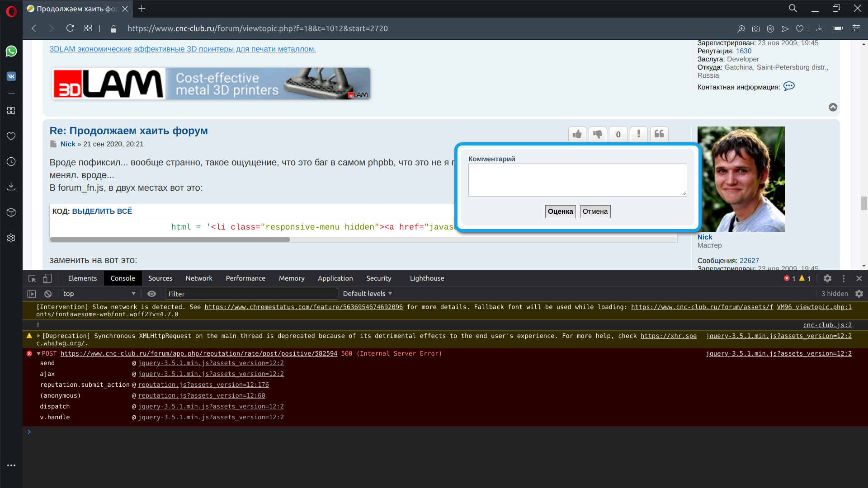This screenshot has width=868, height=488.
Task: Open WhatsApp in the Opera sidebar
Action: (x=11, y=52)
